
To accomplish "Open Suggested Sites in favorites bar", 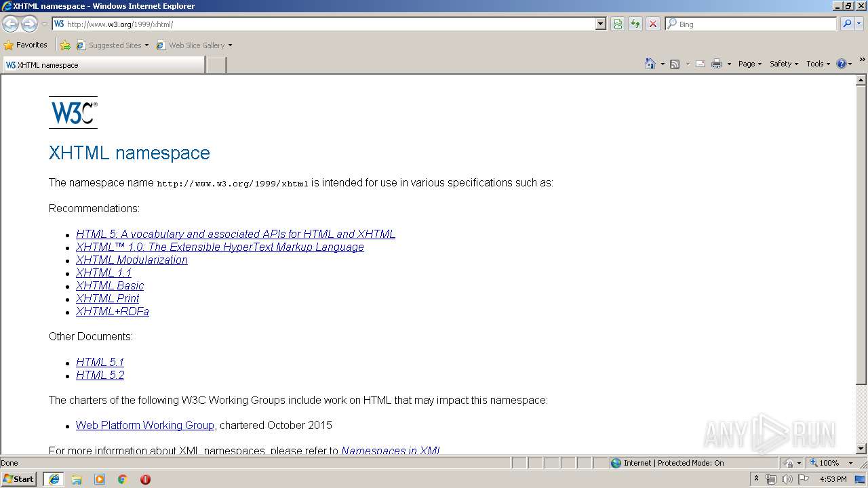I will point(113,45).
